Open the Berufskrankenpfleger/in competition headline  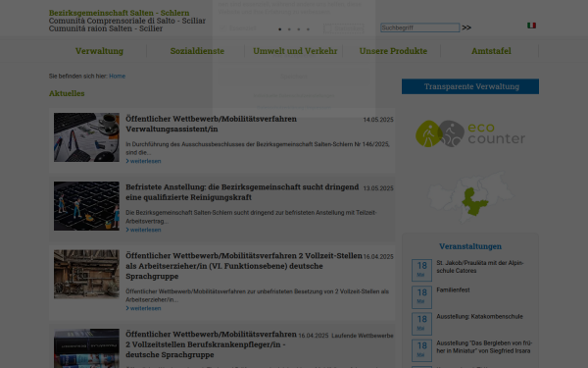click(211, 344)
